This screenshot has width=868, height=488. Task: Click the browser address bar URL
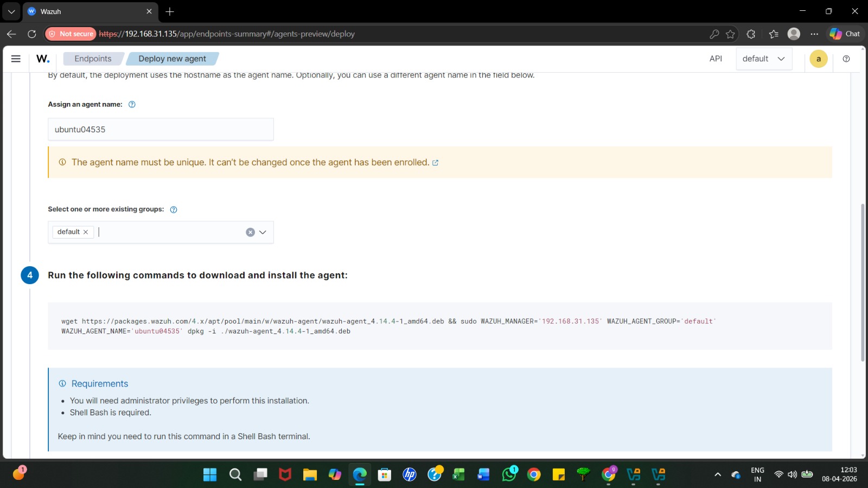point(227,34)
